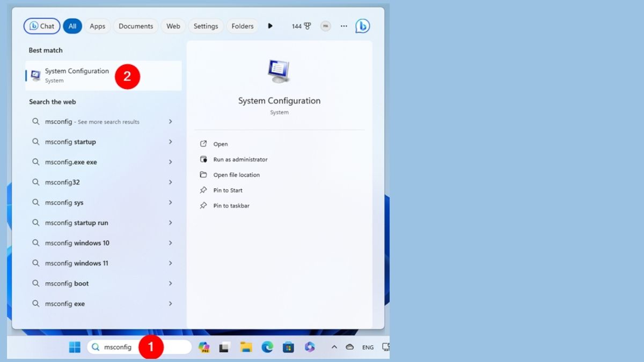Open file location for System Configuration

[236, 174]
